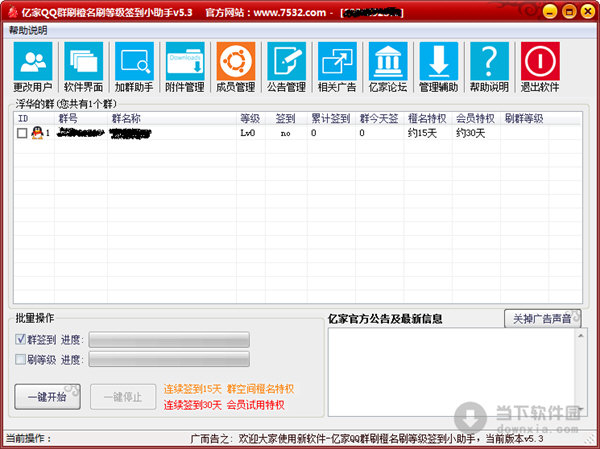600x449 pixels.
Task: Click the 关掉广告声音 button
Action: click(x=543, y=319)
